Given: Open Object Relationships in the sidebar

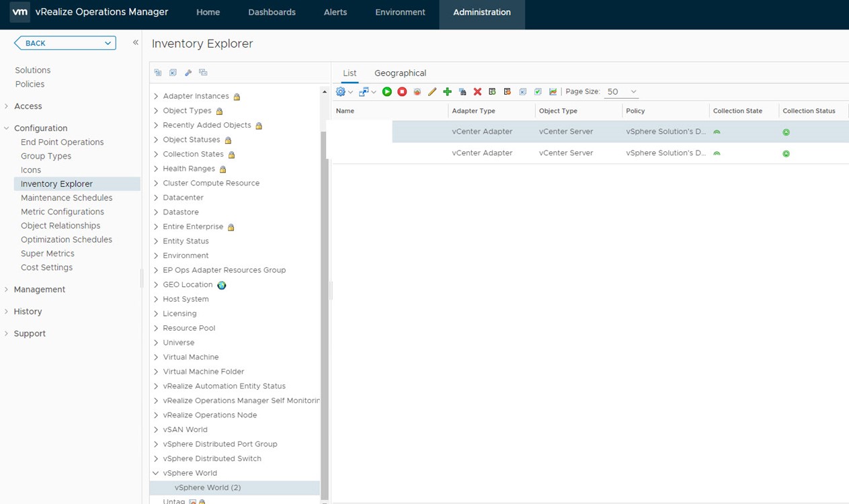Looking at the screenshot, I should (x=60, y=226).
